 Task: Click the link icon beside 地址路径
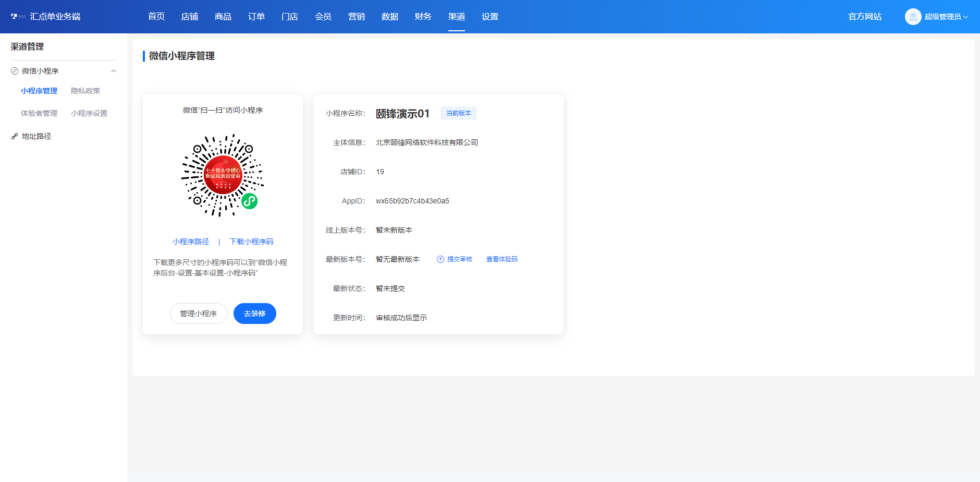tap(14, 136)
